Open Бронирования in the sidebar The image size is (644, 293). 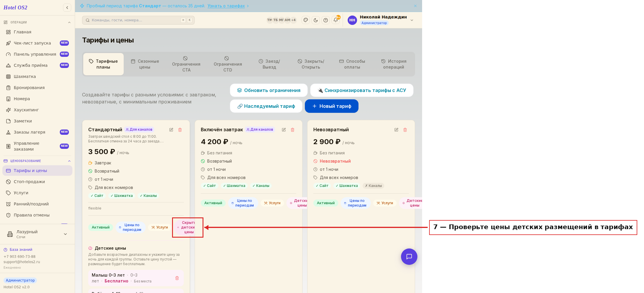click(38, 88)
